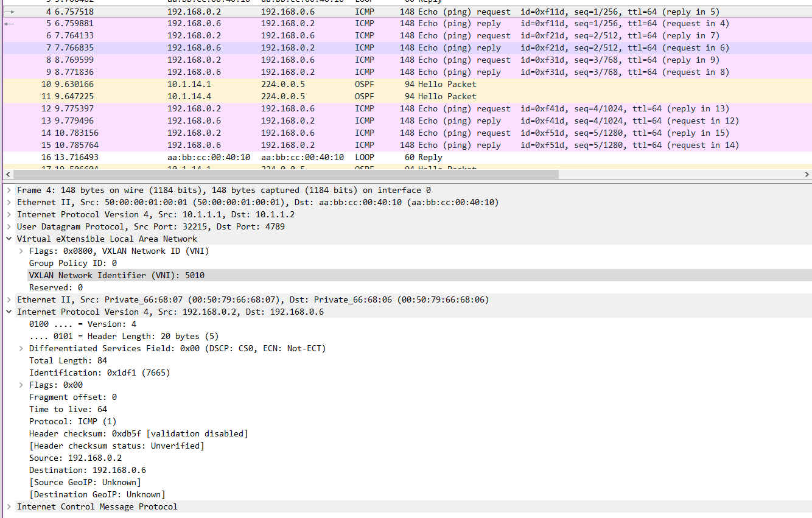Expand the User Datagram Protocol row

pyautogui.click(x=9, y=226)
